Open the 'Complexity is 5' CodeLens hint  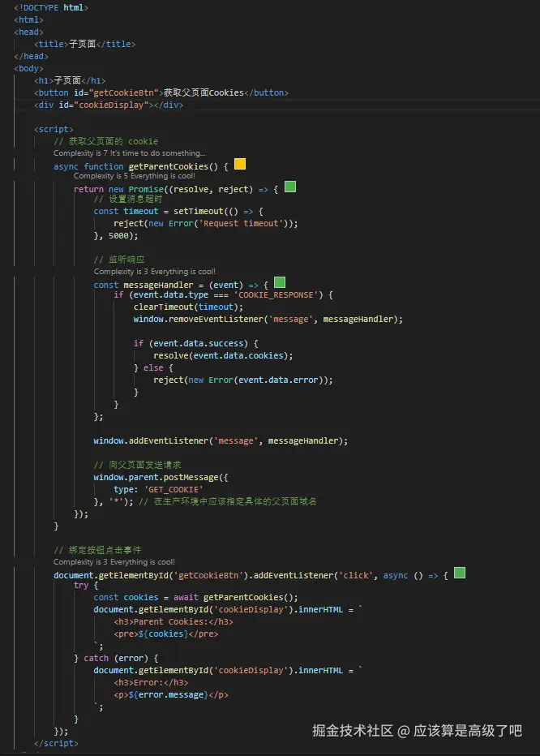[x=134, y=176]
